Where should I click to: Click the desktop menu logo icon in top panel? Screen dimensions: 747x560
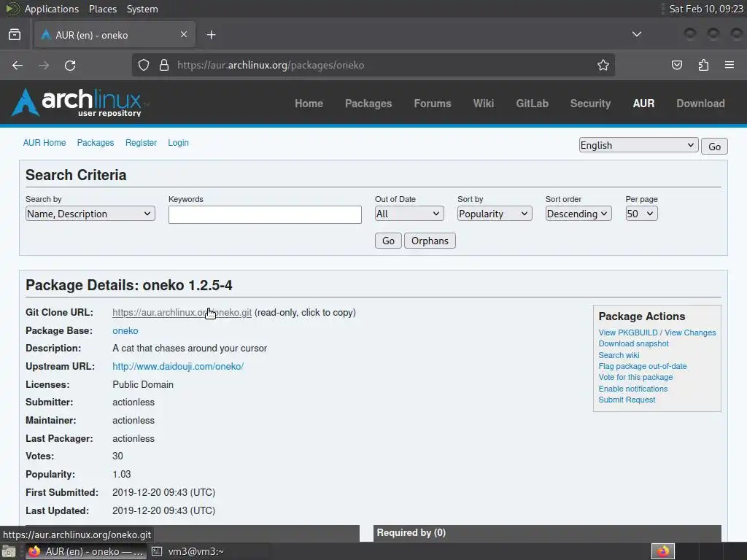12,9
